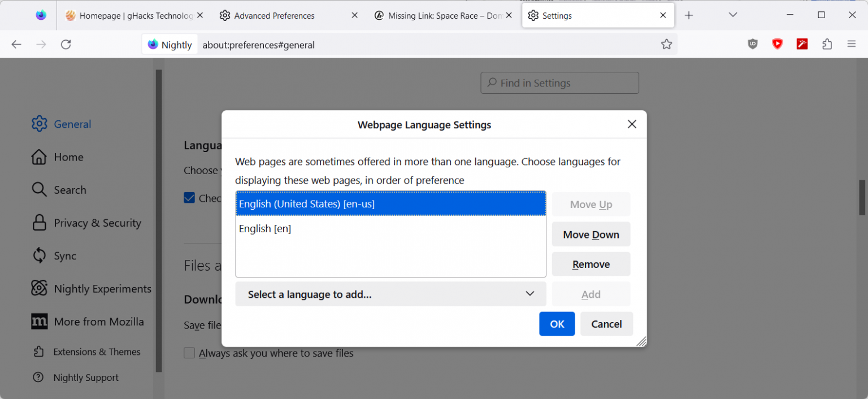Open the uBlock Origin extension icon
The width and height of the screenshot is (868, 399).
(x=752, y=44)
